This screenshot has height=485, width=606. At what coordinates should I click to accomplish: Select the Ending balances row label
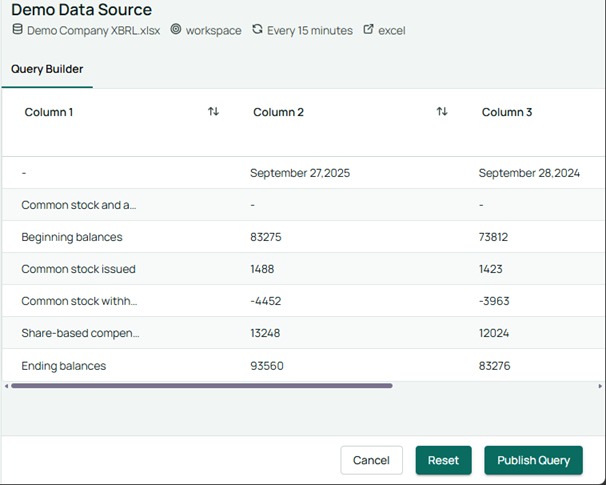coord(64,366)
